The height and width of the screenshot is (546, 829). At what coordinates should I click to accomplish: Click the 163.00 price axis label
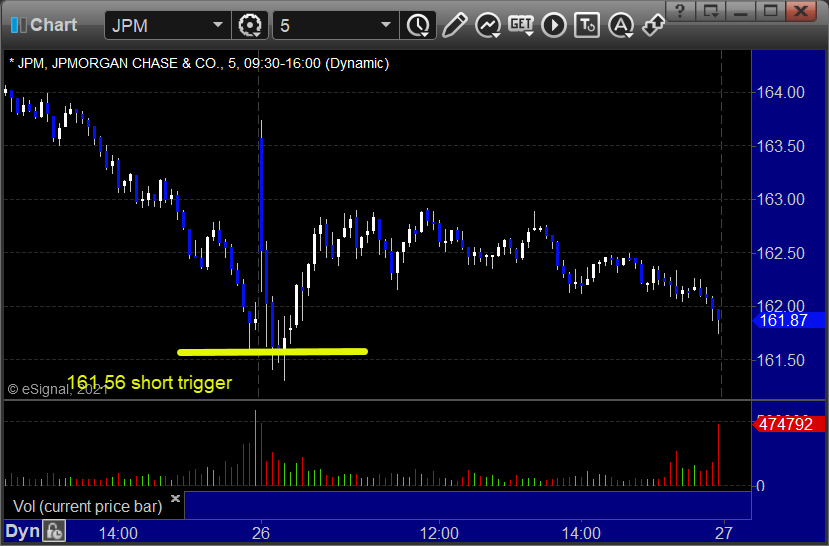(x=780, y=199)
